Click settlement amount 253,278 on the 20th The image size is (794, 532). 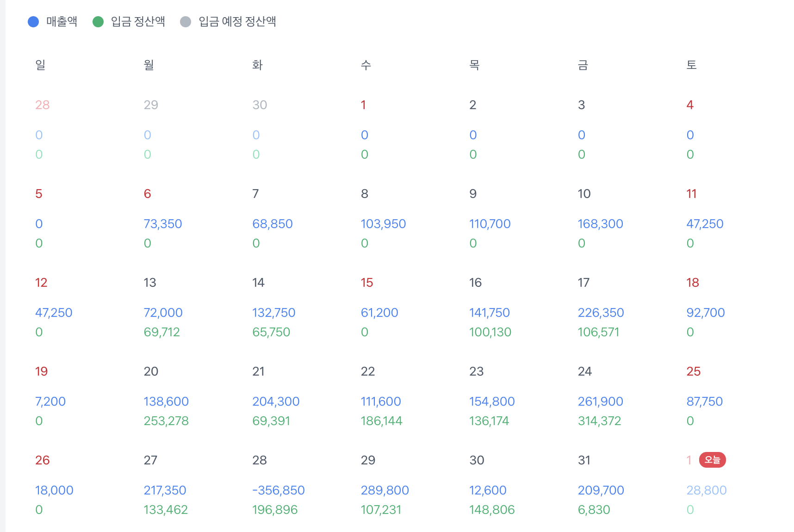coord(166,421)
